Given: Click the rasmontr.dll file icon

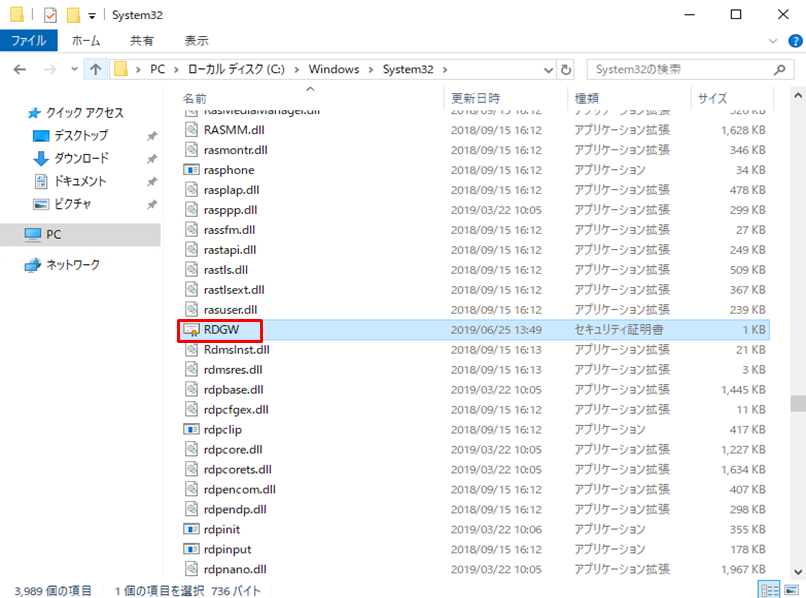Looking at the screenshot, I should [191, 150].
